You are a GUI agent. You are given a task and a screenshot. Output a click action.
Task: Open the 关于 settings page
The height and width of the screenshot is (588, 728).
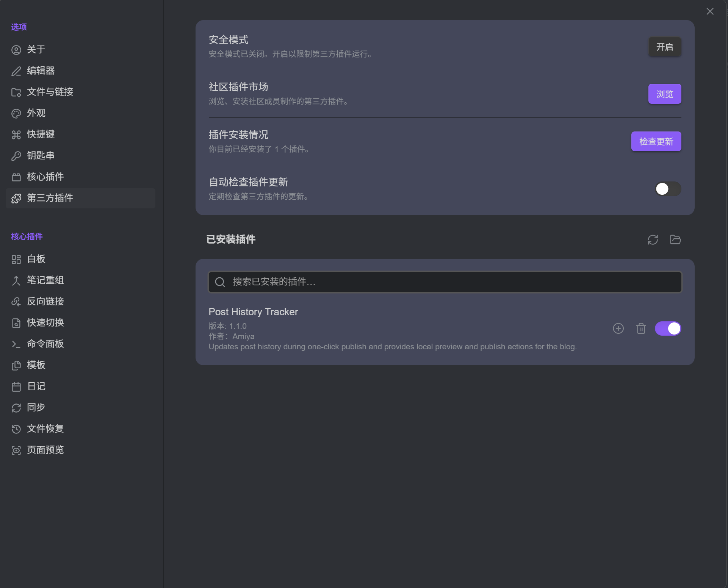(80, 50)
